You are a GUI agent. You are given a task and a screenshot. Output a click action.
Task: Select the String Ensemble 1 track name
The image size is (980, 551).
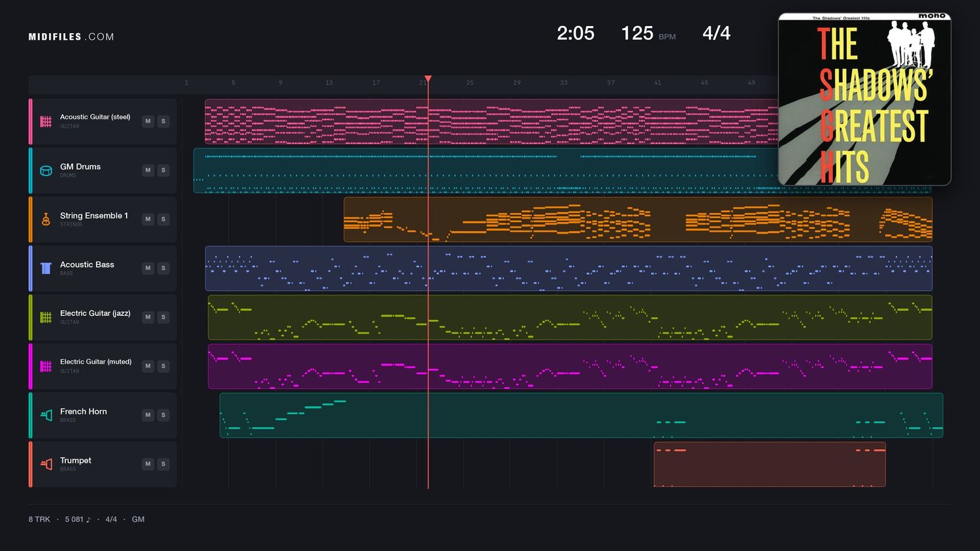tap(94, 215)
